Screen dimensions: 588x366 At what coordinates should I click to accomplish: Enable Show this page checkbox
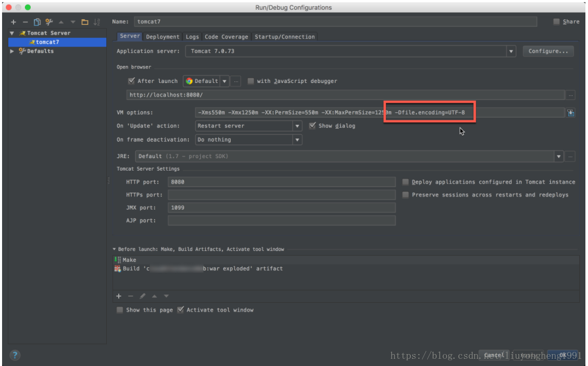pyautogui.click(x=120, y=309)
